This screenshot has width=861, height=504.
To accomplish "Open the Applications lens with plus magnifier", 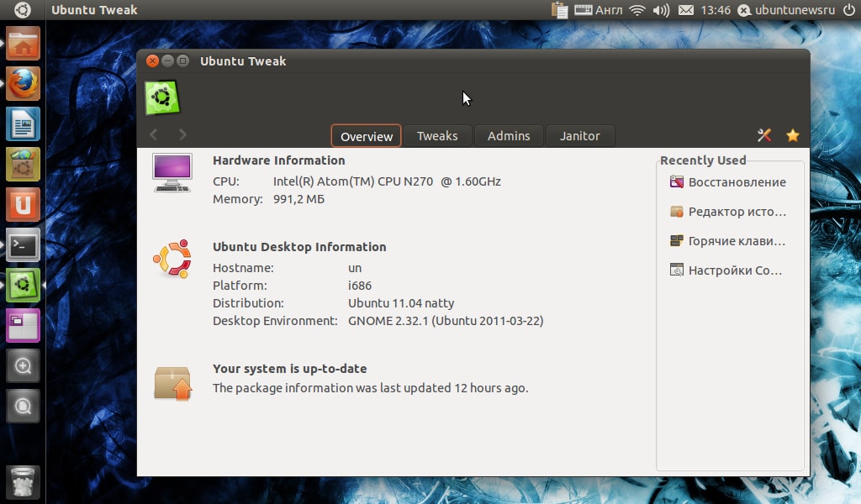I will (23, 365).
